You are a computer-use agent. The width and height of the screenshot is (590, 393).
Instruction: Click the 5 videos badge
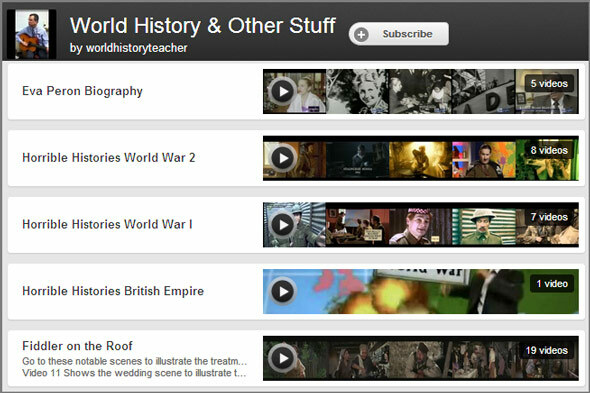(549, 84)
